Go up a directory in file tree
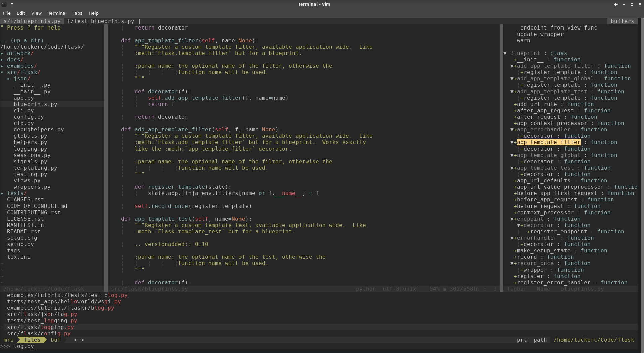644x353 pixels. point(22,41)
